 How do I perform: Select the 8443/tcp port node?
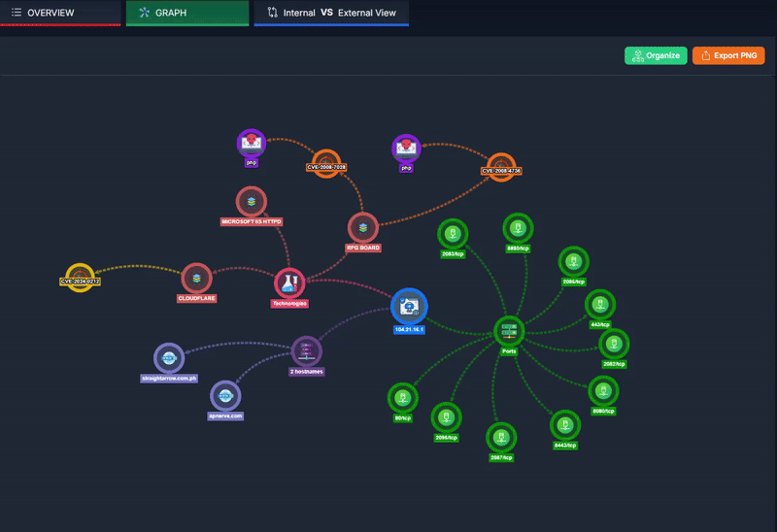[x=565, y=425]
